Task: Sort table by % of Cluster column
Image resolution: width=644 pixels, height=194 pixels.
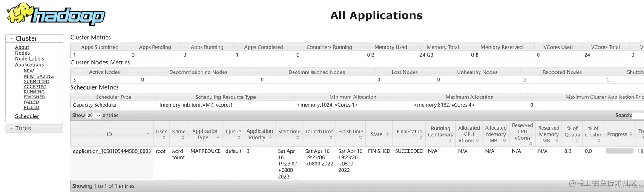Action: coord(593,134)
